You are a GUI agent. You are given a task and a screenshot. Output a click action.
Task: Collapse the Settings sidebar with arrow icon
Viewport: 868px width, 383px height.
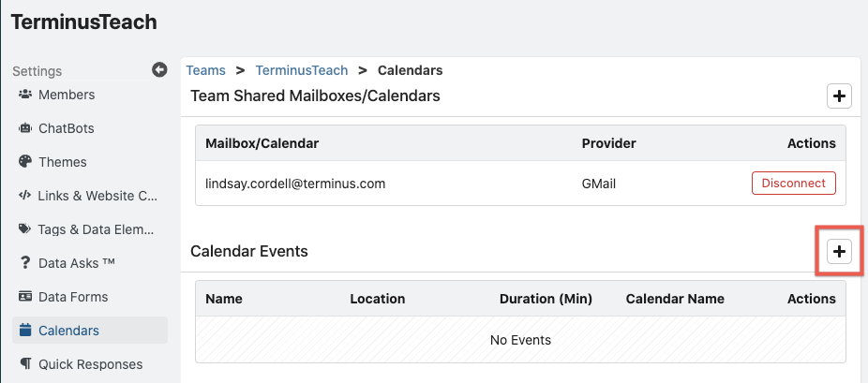click(x=159, y=69)
